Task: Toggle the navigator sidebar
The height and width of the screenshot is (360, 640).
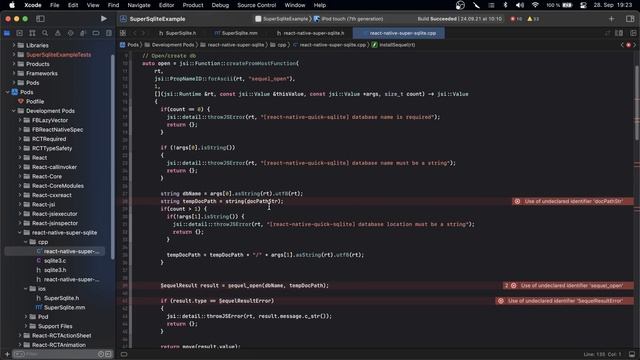Action: click(40, 19)
